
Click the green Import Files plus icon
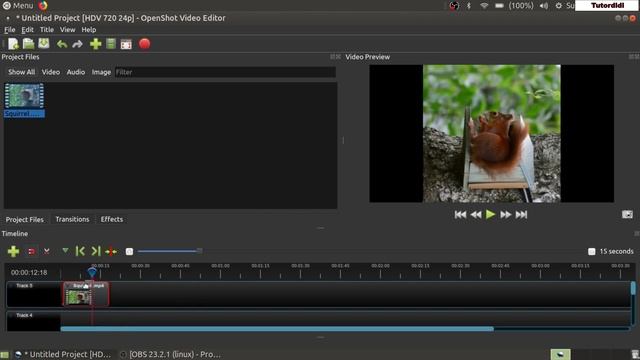click(96, 44)
